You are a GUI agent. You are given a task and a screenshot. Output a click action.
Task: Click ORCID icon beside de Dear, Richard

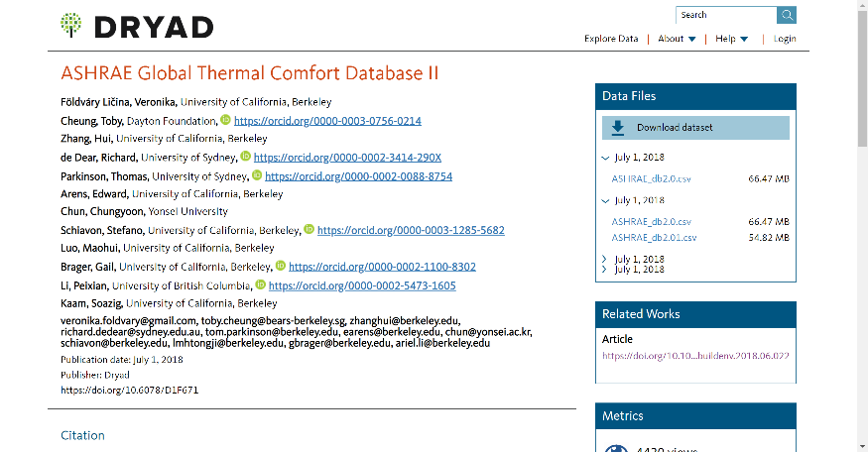tap(245, 156)
